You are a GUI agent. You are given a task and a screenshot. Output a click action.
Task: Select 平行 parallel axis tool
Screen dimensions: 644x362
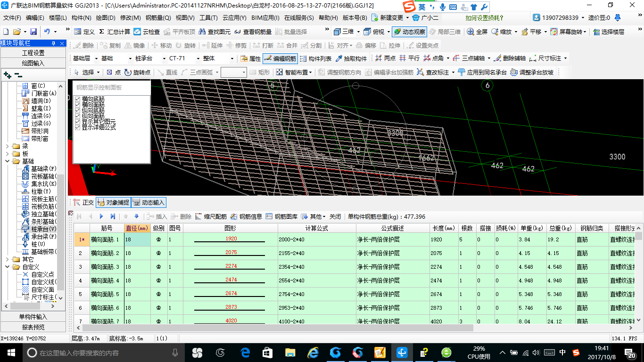pyautogui.click(x=409, y=58)
